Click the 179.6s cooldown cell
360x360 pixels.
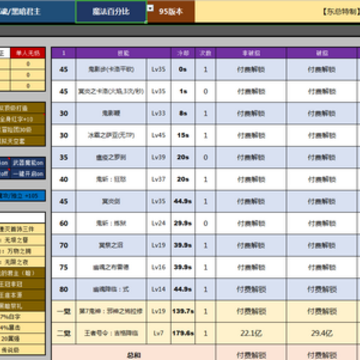[183, 333]
